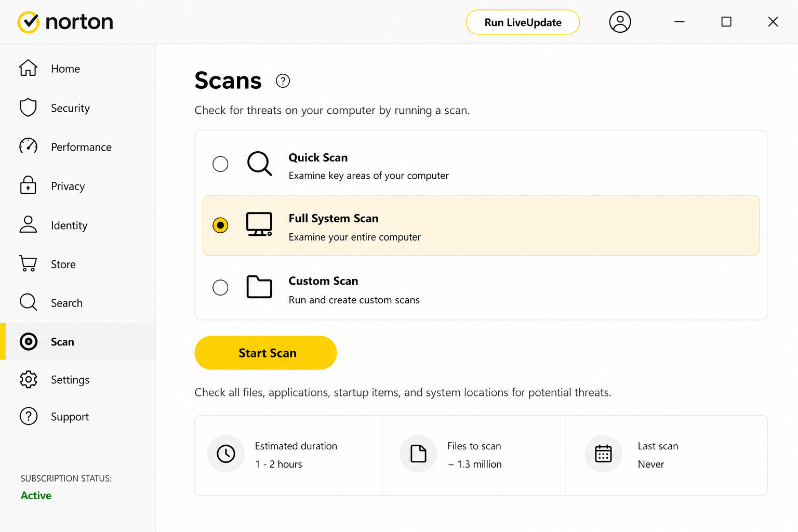Click the Support question mark icon

pos(29,416)
